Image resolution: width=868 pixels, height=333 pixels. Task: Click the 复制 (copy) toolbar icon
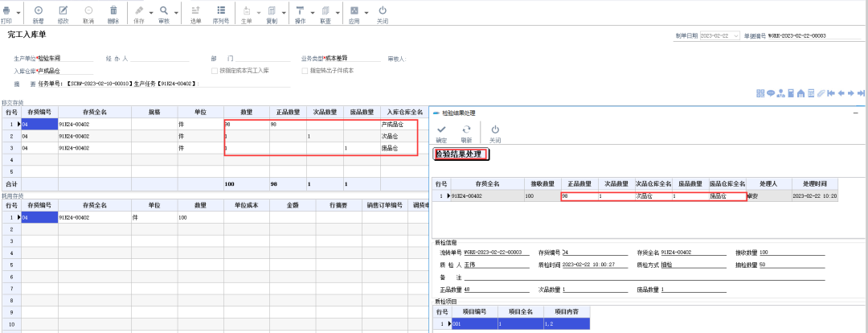pyautogui.click(x=272, y=10)
